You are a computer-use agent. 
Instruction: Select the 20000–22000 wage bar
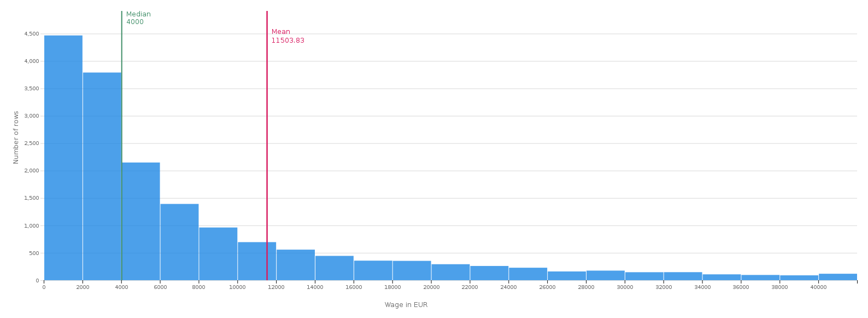450,273
